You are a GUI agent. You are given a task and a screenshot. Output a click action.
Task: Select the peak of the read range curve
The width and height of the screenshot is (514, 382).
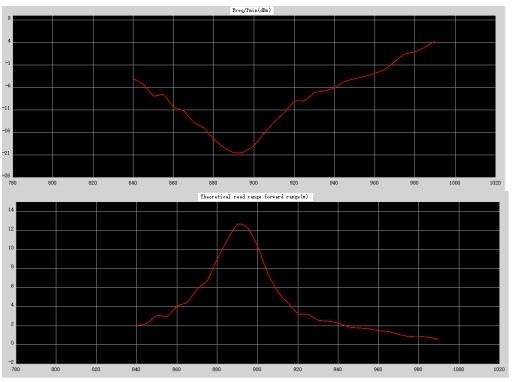coord(240,224)
